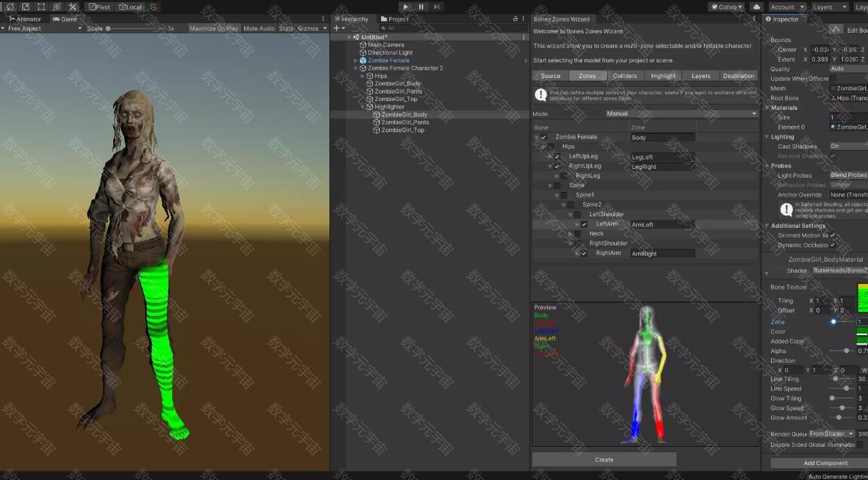Open create plus menu in Hierarchy
This screenshot has height=480, width=868.
[x=338, y=28]
